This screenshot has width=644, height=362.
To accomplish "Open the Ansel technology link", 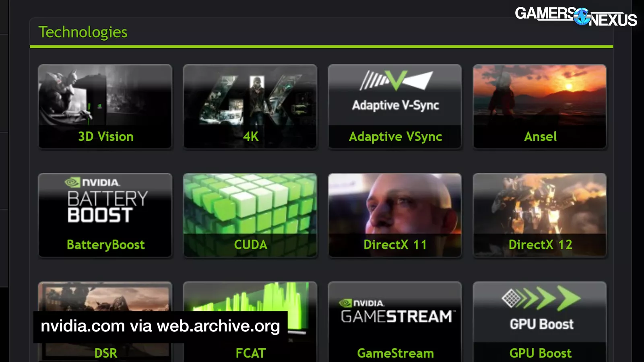I will 540,137.
